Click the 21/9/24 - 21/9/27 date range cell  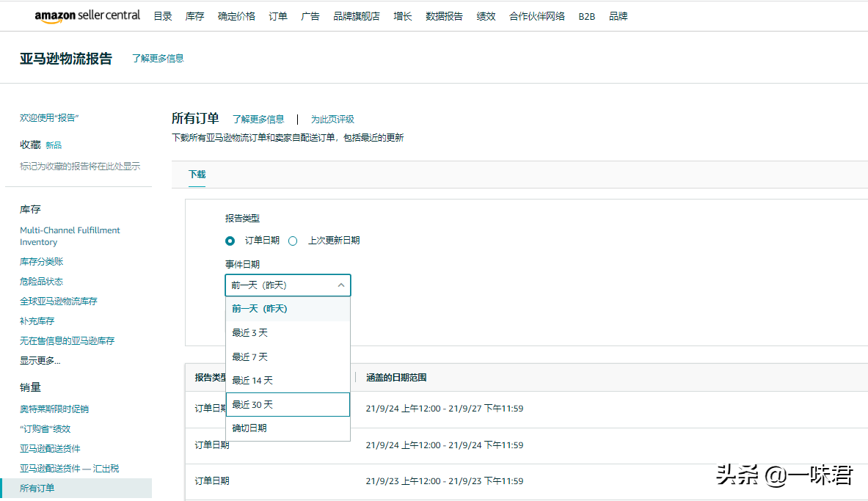point(445,409)
